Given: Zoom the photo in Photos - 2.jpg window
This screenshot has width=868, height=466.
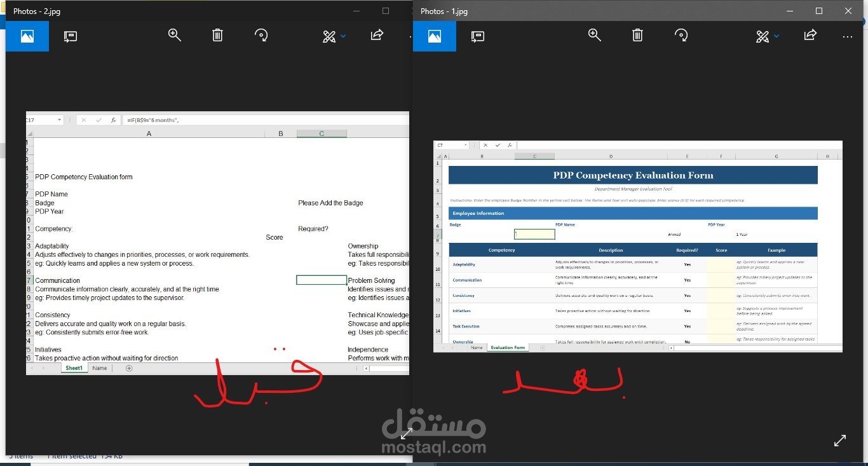Looking at the screenshot, I should [175, 35].
